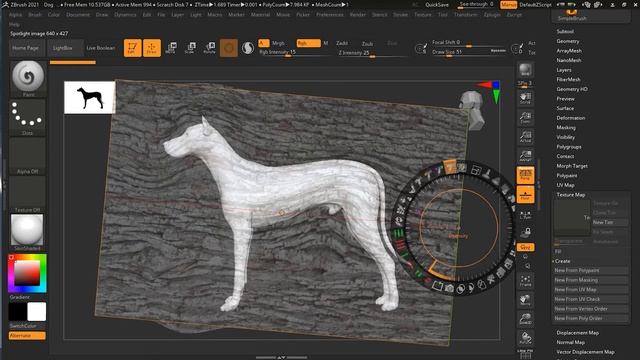The width and height of the screenshot is (640, 360).
Task: Open the Texture Off selector
Action: (28, 194)
